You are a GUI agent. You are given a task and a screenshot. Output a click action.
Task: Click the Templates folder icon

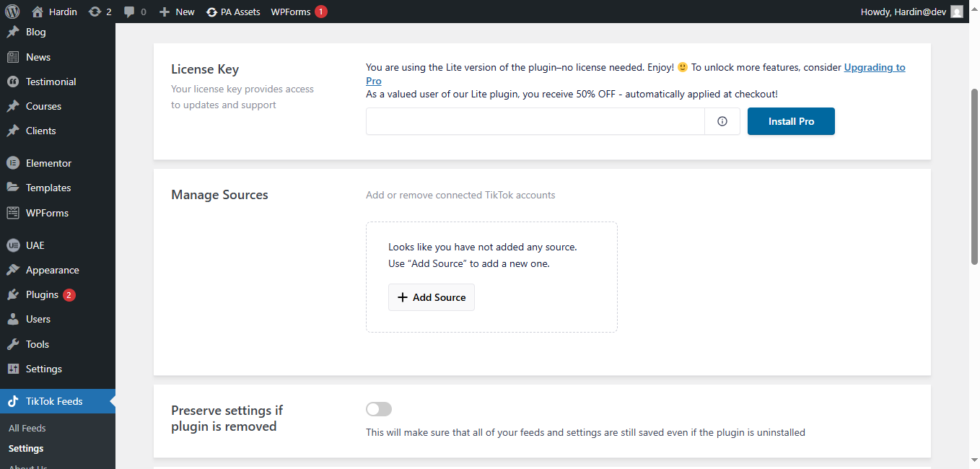point(13,188)
